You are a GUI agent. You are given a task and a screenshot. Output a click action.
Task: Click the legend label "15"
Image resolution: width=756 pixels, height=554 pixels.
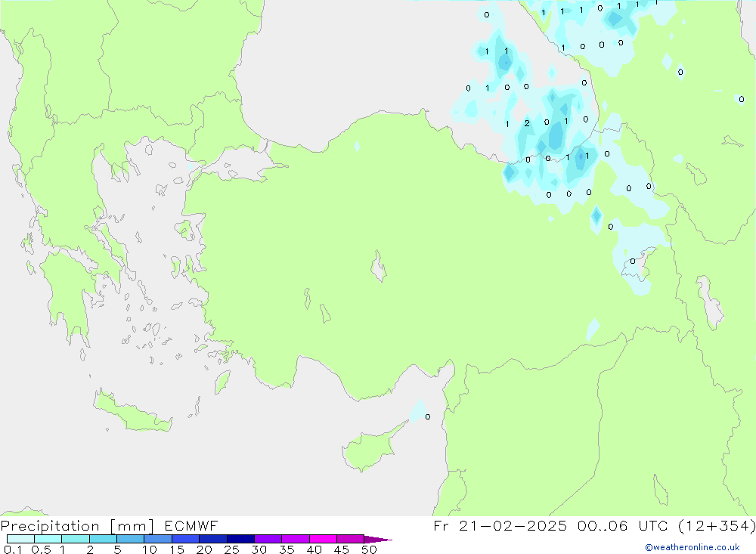pos(177,549)
